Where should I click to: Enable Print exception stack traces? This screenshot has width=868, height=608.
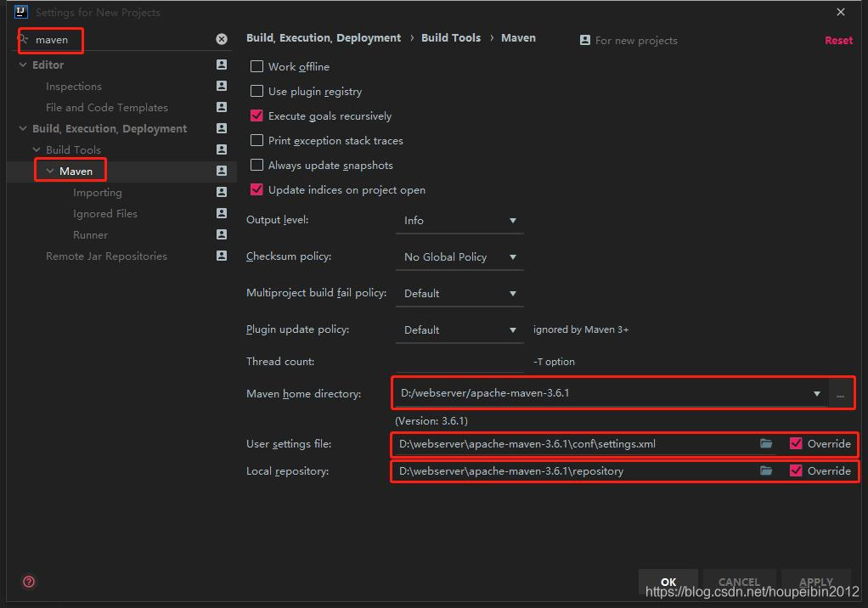tap(256, 140)
